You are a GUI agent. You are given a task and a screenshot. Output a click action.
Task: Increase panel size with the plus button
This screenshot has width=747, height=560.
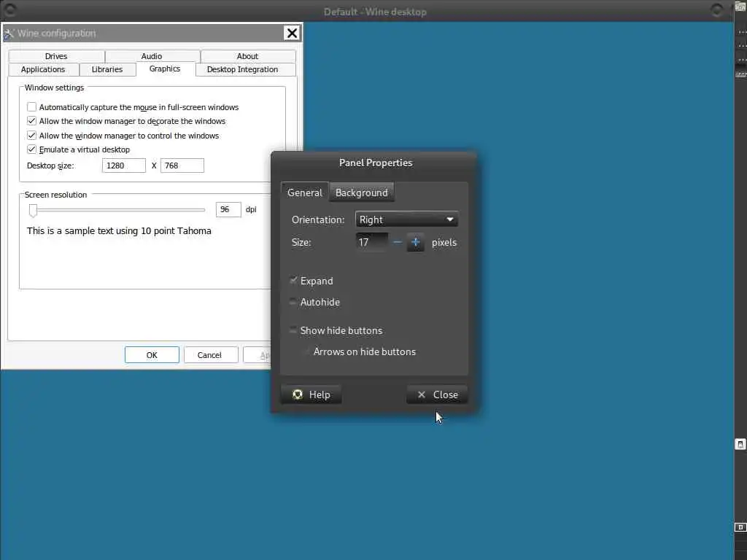(x=415, y=242)
